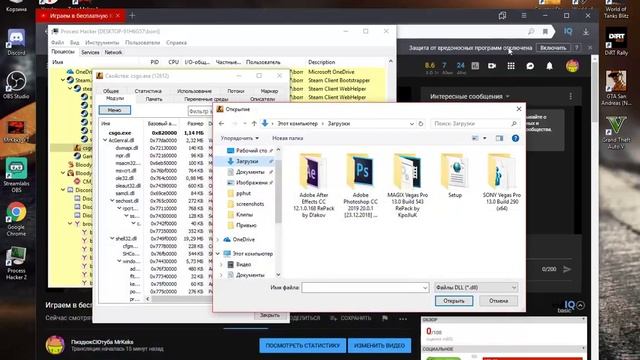Click the Закрыть button in properties window
640x360 pixels.
click(270, 316)
